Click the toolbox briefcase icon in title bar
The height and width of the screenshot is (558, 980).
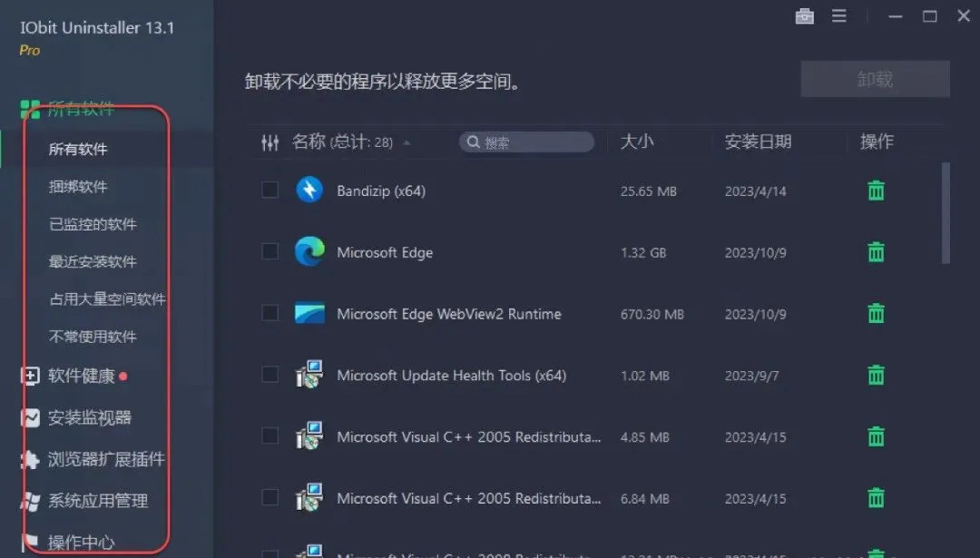click(804, 16)
